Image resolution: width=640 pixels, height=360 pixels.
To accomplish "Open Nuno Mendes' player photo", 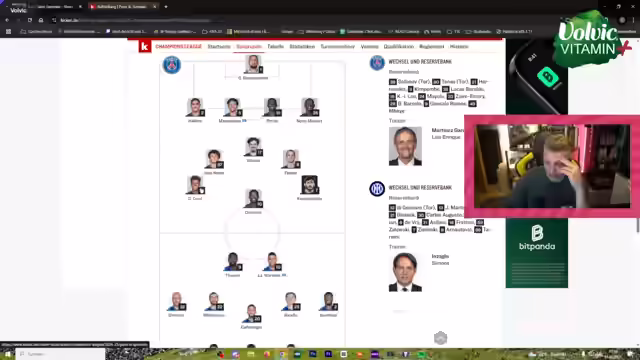I will click(x=309, y=107).
